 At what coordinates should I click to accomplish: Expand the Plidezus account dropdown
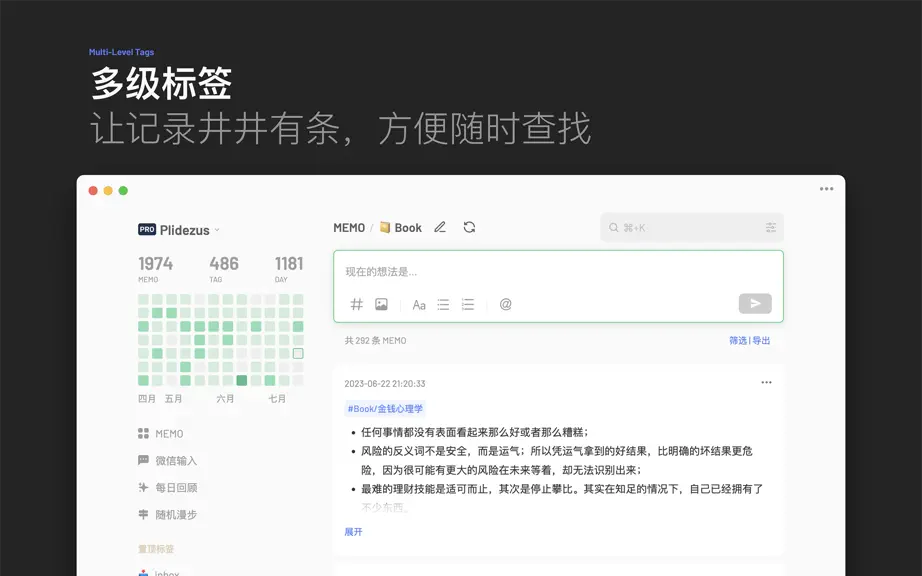(217, 230)
